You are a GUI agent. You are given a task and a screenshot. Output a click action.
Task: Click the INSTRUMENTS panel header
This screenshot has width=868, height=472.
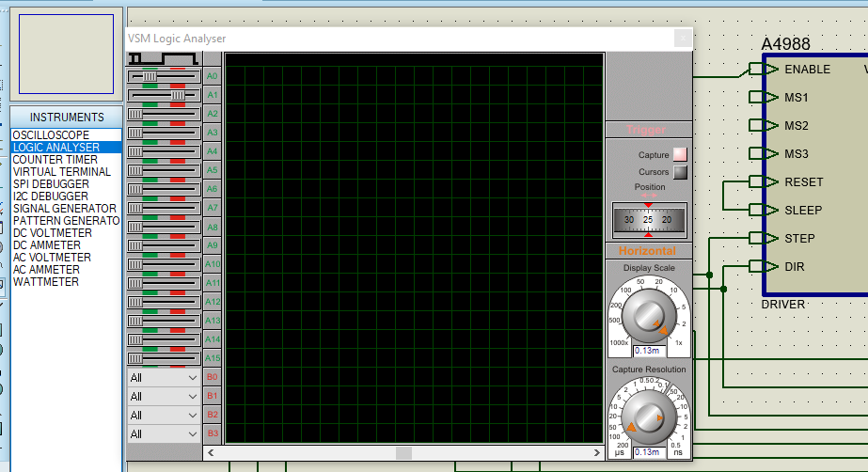(x=67, y=118)
